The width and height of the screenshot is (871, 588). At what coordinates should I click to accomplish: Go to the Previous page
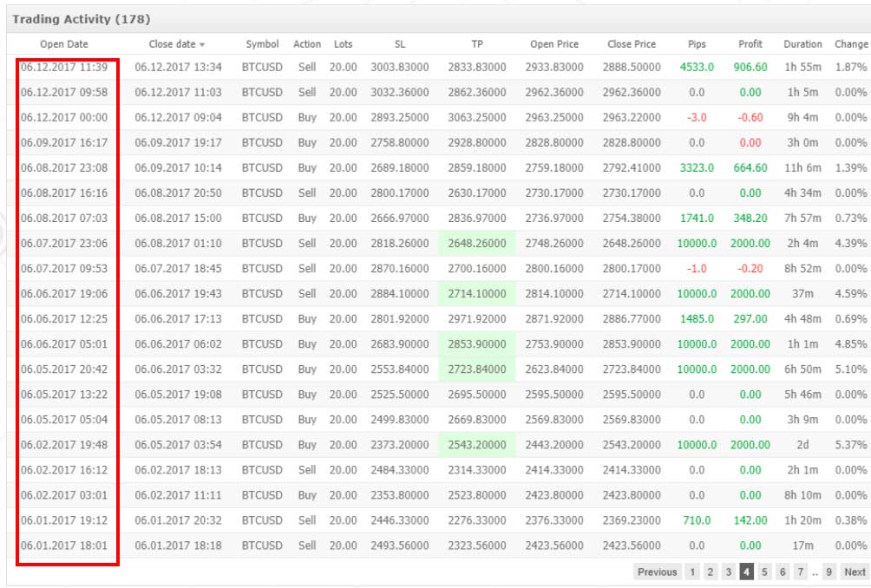click(x=657, y=572)
